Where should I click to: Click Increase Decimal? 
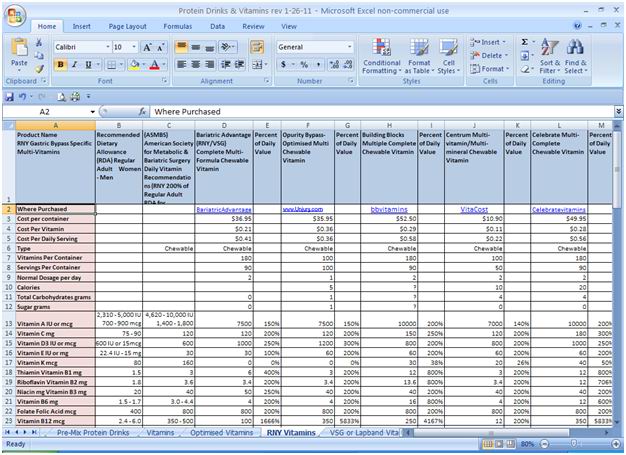[x=335, y=64]
